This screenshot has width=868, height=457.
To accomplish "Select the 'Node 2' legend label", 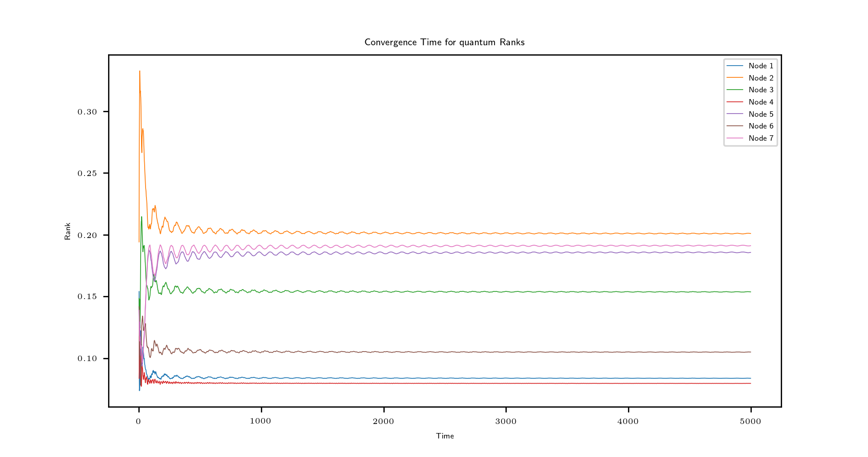I will point(761,78).
